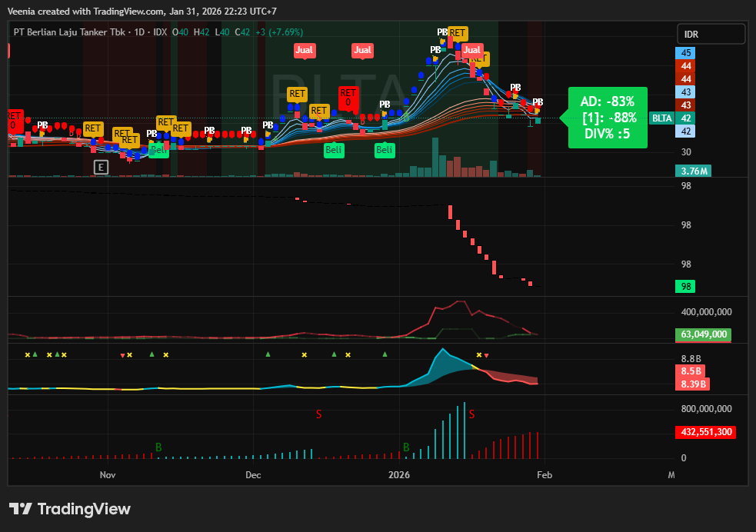Click the 432,551,300 red value label

(x=705, y=432)
